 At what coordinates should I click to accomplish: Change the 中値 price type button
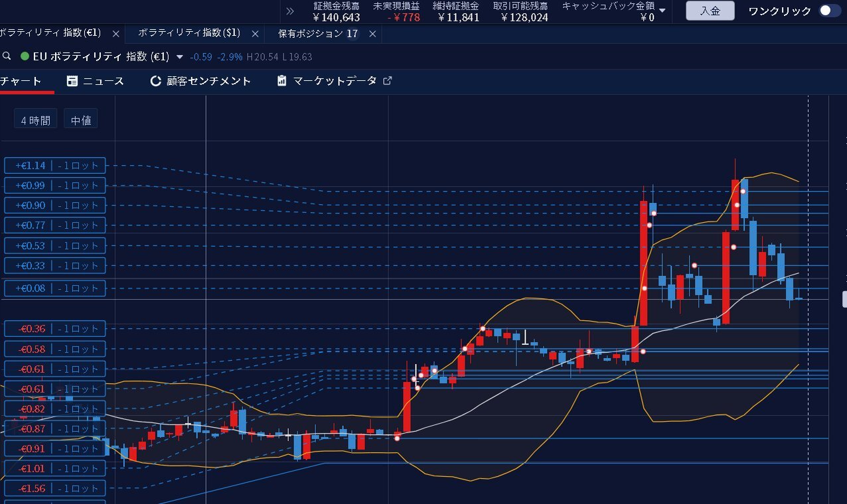(81, 120)
